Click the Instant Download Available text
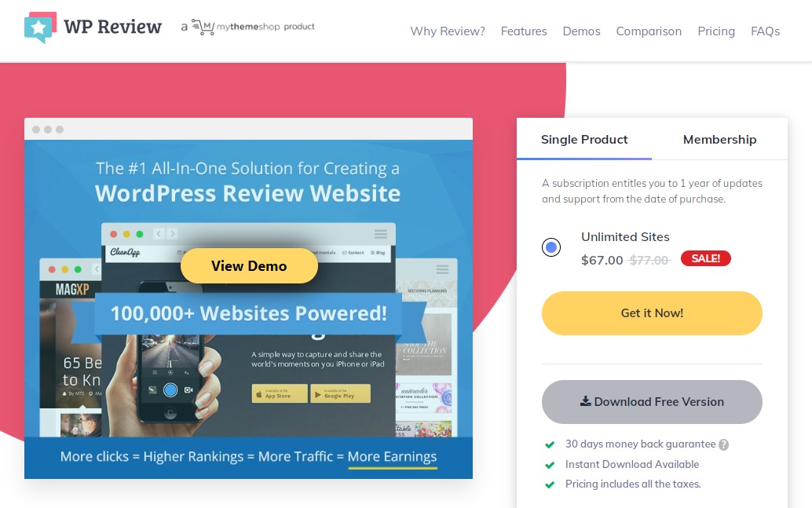The image size is (812, 508). pos(632,464)
